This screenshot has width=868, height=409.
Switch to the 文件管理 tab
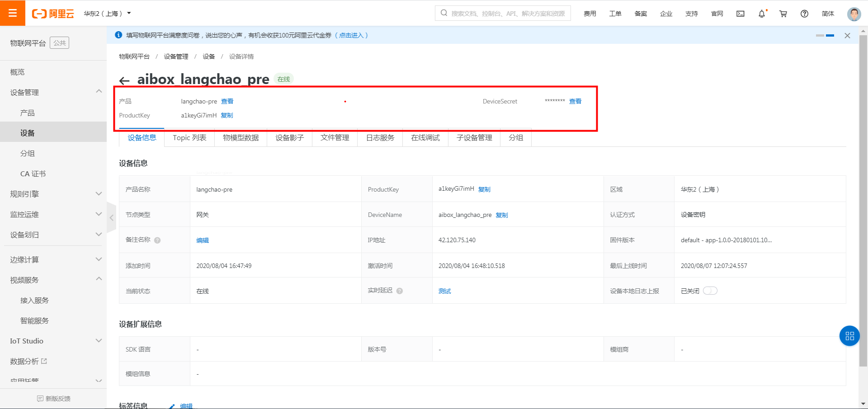coord(335,138)
